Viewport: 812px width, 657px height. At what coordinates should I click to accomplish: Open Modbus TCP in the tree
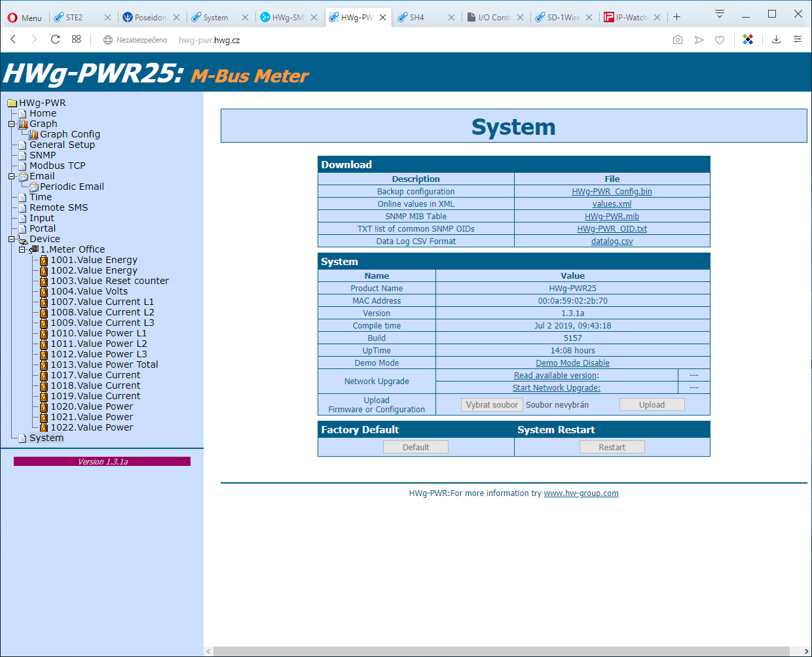pos(58,166)
